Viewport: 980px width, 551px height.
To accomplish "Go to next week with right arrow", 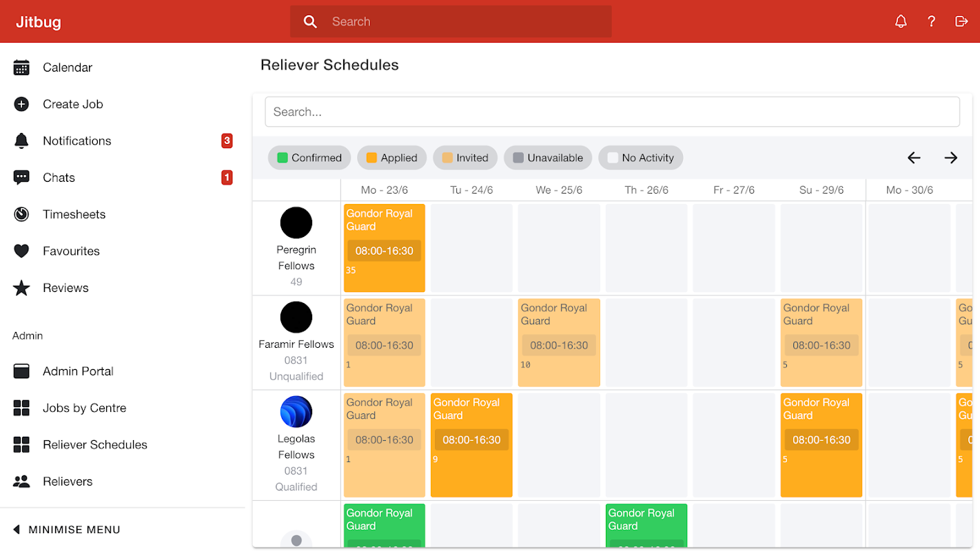I will [951, 158].
